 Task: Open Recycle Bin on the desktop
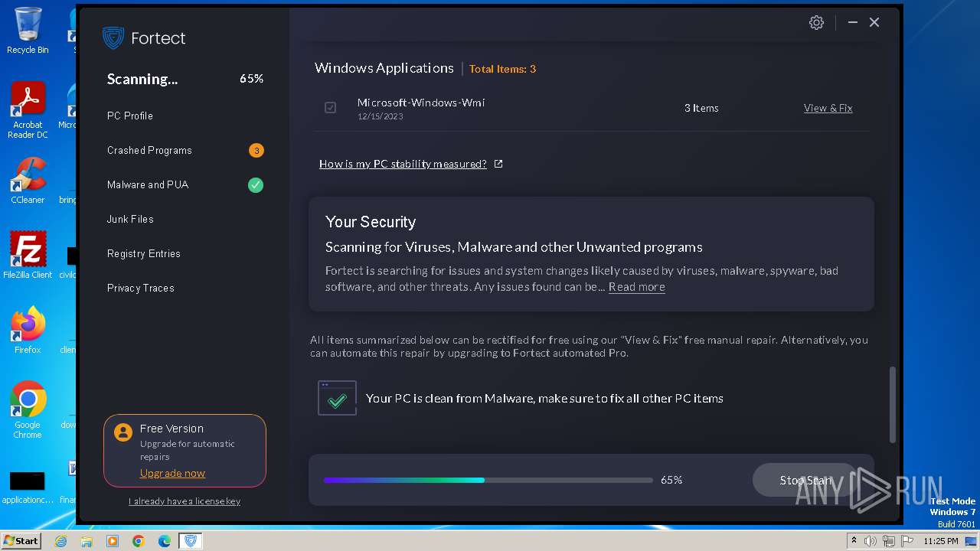(x=28, y=31)
